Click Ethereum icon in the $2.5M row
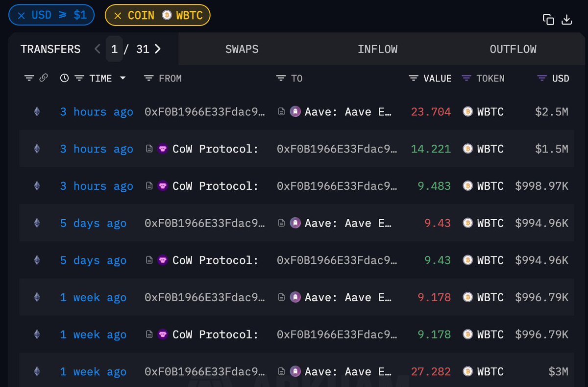This screenshot has width=588, height=387. 37,112
